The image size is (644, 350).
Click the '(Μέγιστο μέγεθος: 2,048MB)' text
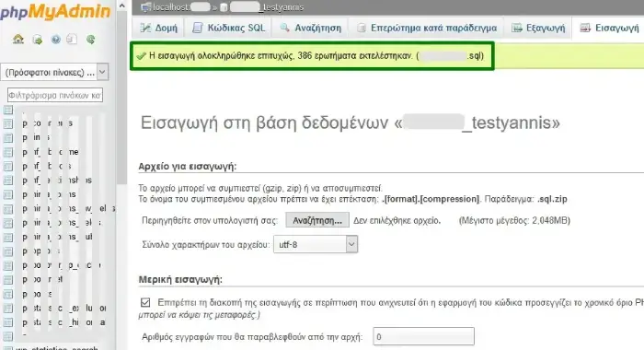(514, 221)
